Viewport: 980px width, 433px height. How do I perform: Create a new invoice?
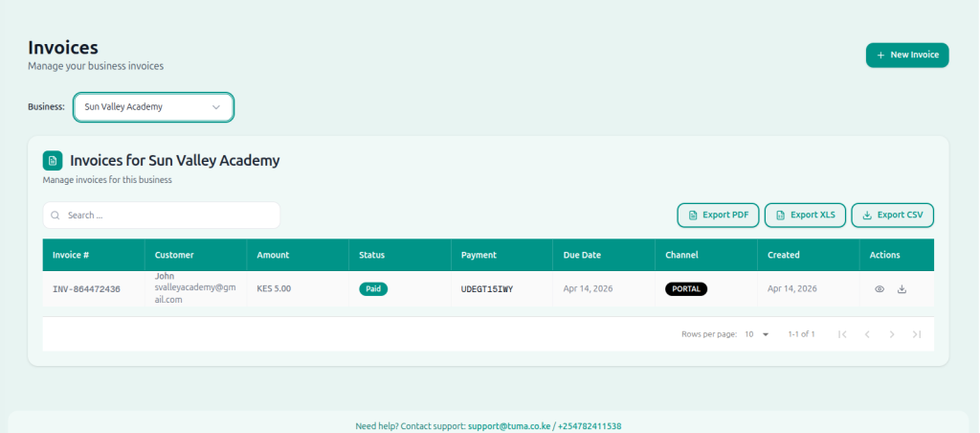coord(907,55)
